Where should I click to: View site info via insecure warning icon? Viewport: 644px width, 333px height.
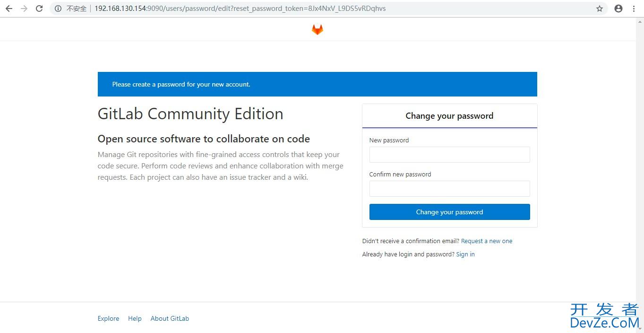[58, 9]
